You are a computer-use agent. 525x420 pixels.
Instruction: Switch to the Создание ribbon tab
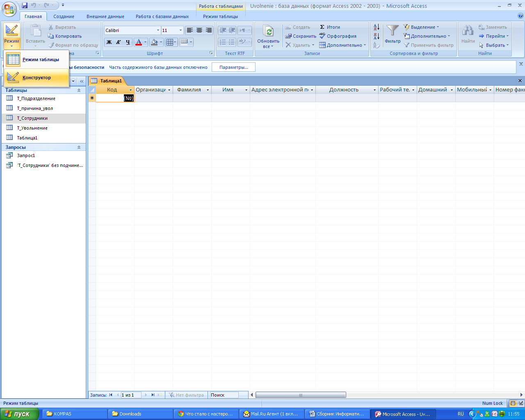click(x=64, y=16)
